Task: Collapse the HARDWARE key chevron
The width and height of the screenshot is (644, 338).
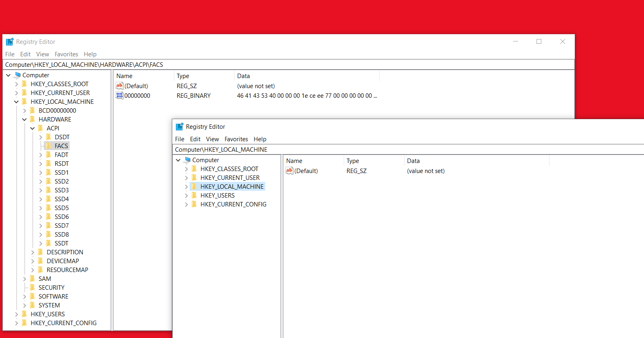Action: (x=25, y=120)
